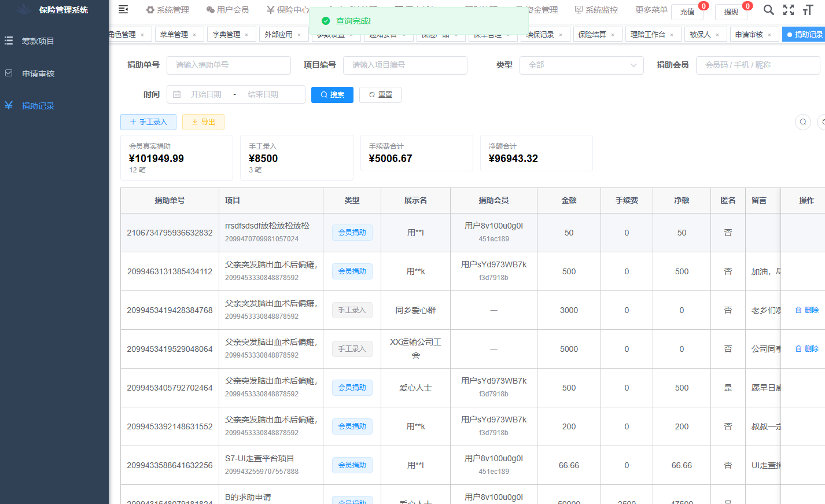Focus the 捐助会员 input field
This screenshot has width=825, height=504.
coord(758,65)
